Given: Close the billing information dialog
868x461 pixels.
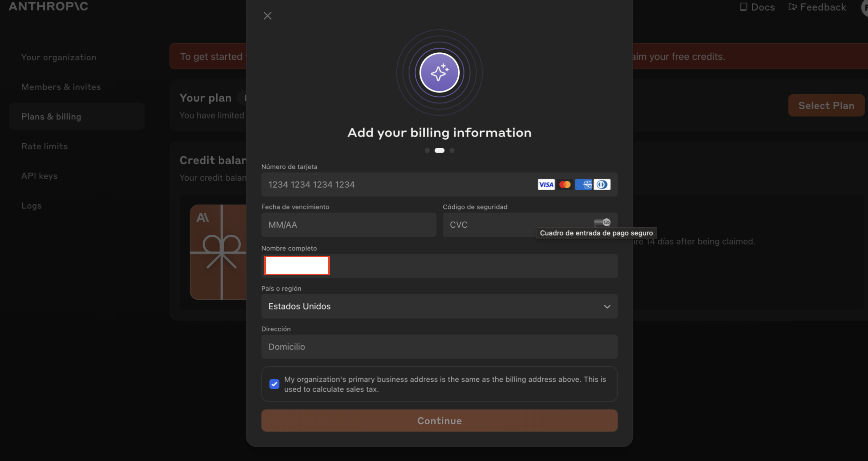Looking at the screenshot, I should click(x=267, y=16).
